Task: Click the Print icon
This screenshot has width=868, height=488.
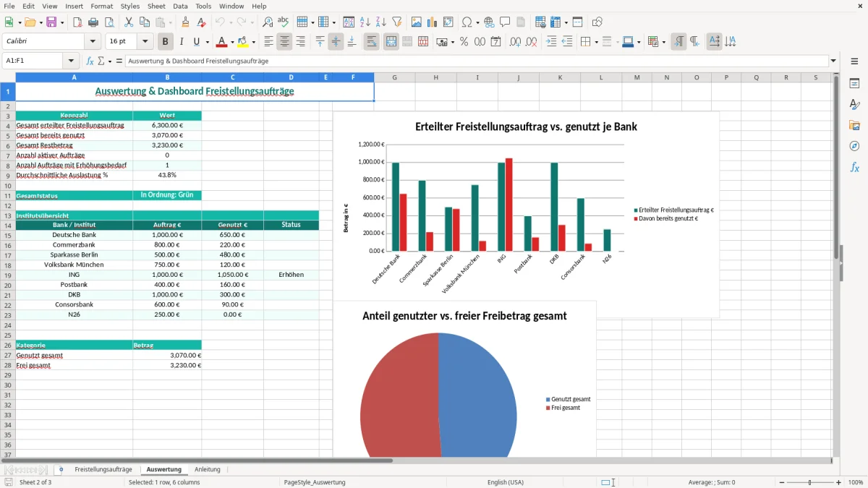Action: (92, 22)
